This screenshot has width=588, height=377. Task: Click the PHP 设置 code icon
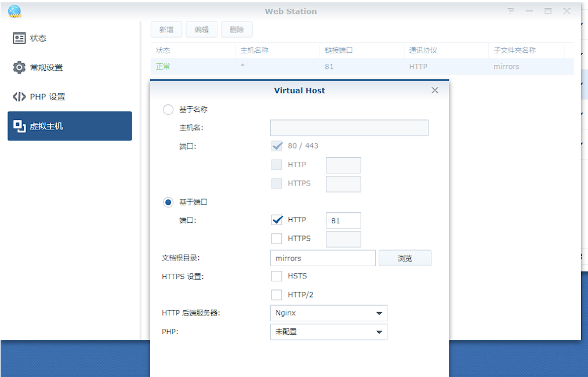point(19,97)
